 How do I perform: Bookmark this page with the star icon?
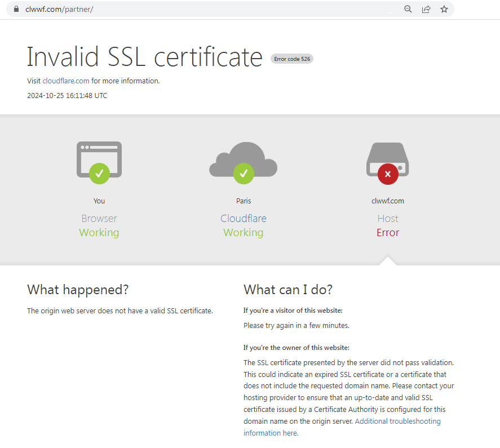click(444, 9)
